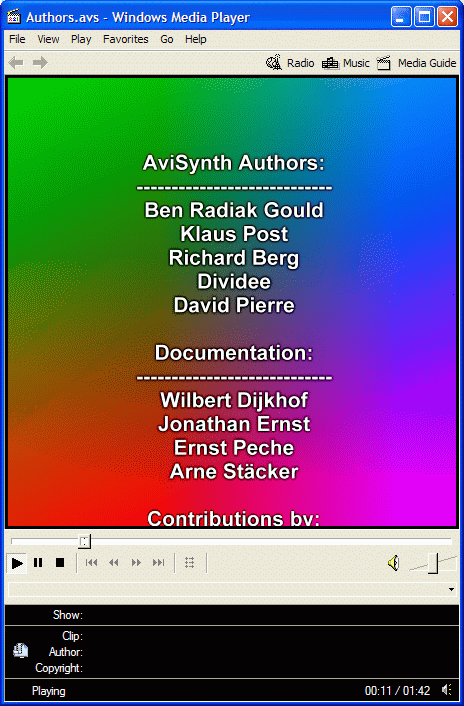Click the Music keyboard icon

(x=330, y=63)
